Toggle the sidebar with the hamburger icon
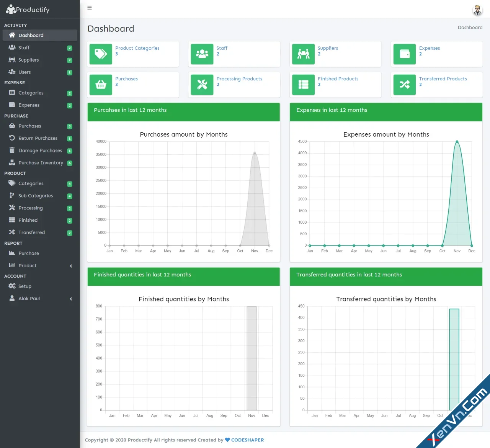This screenshot has width=490, height=448. (90, 7)
